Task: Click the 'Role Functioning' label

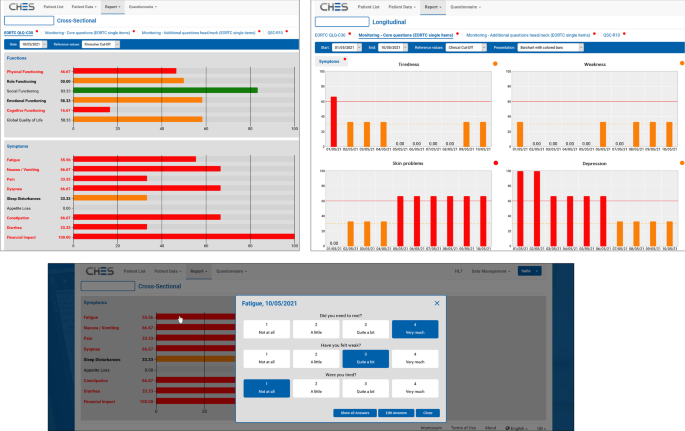Action: click(21, 81)
